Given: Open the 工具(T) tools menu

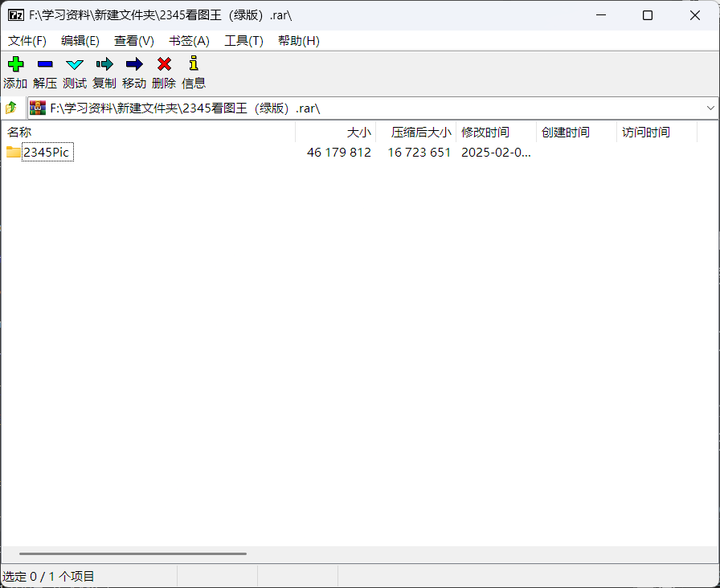Looking at the screenshot, I should pyautogui.click(x=243, y=41).
